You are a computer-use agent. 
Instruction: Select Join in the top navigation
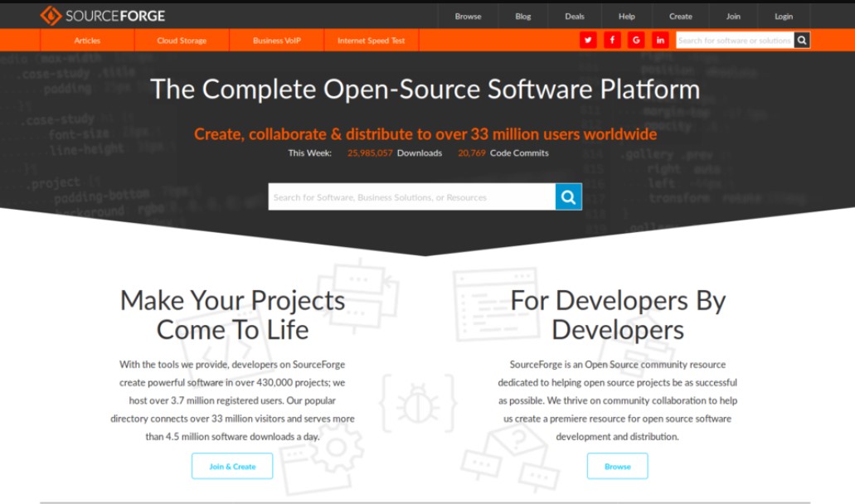point(733,17)
